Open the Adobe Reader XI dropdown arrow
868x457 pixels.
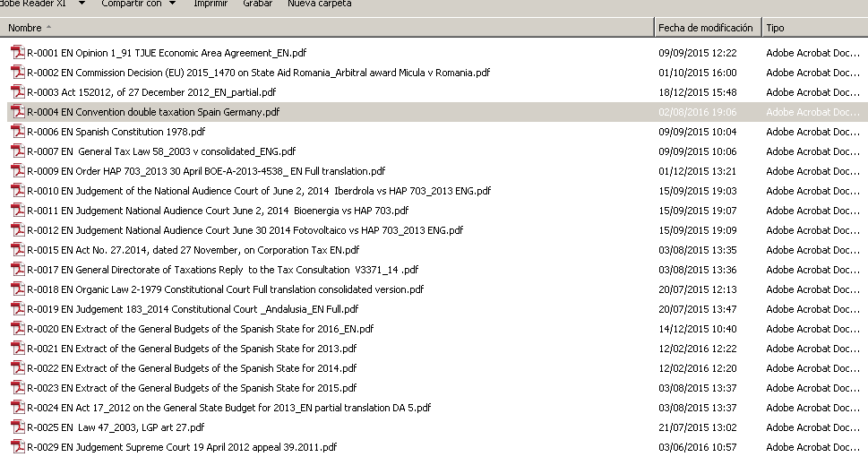point(82,4)
